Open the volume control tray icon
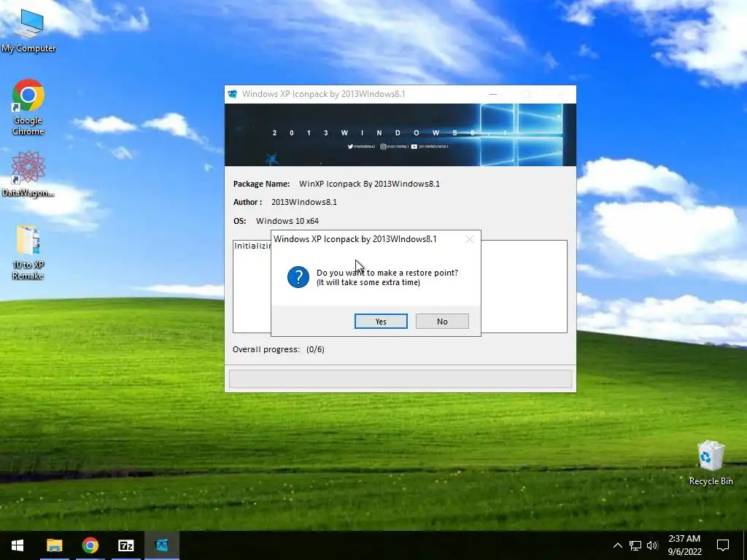Screen dimensions: 747x560 point(652,545)
